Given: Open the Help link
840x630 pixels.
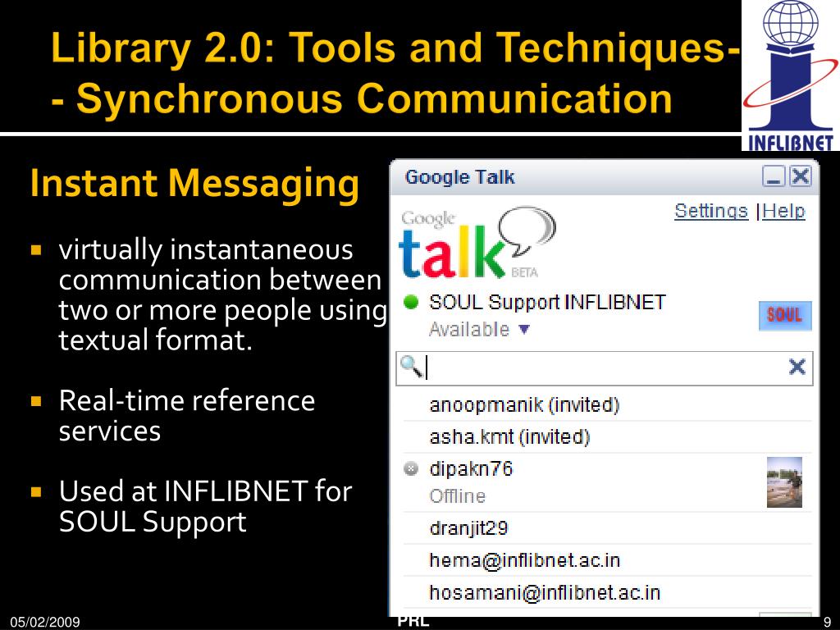Looking at the screenshot, I should pyautogui.click(x=783, y=211).
